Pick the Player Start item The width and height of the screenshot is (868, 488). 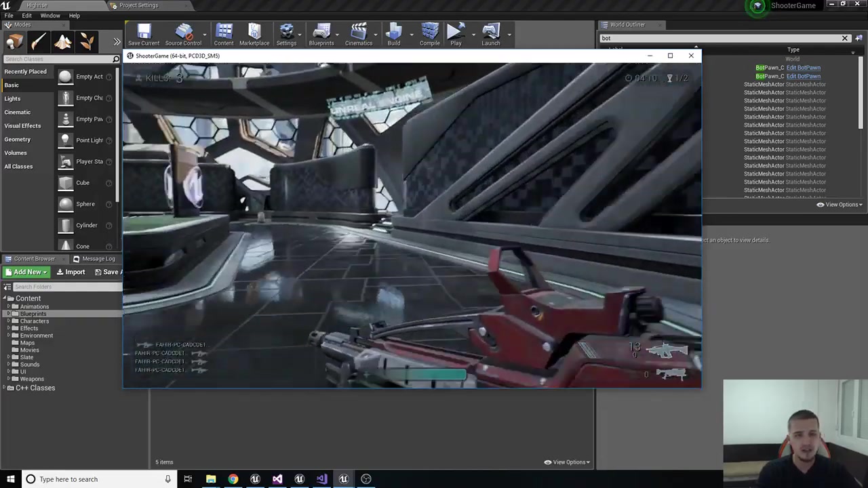(90, 161)
